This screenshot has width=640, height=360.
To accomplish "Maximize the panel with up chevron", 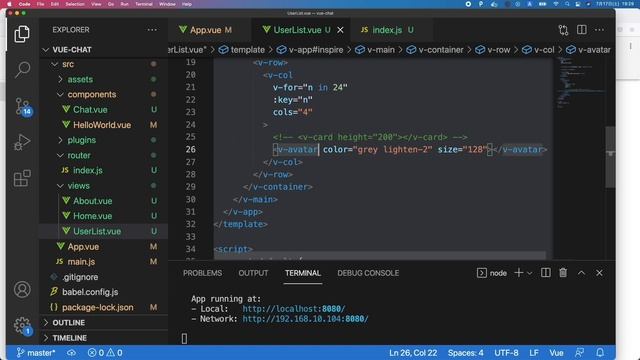I will [x=581, y=273].
